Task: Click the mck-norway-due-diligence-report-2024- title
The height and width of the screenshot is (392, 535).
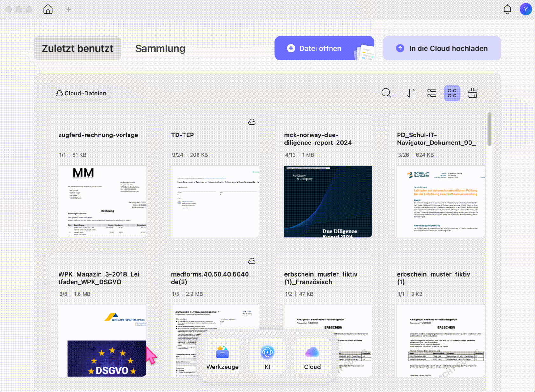Action: (319, 139)
